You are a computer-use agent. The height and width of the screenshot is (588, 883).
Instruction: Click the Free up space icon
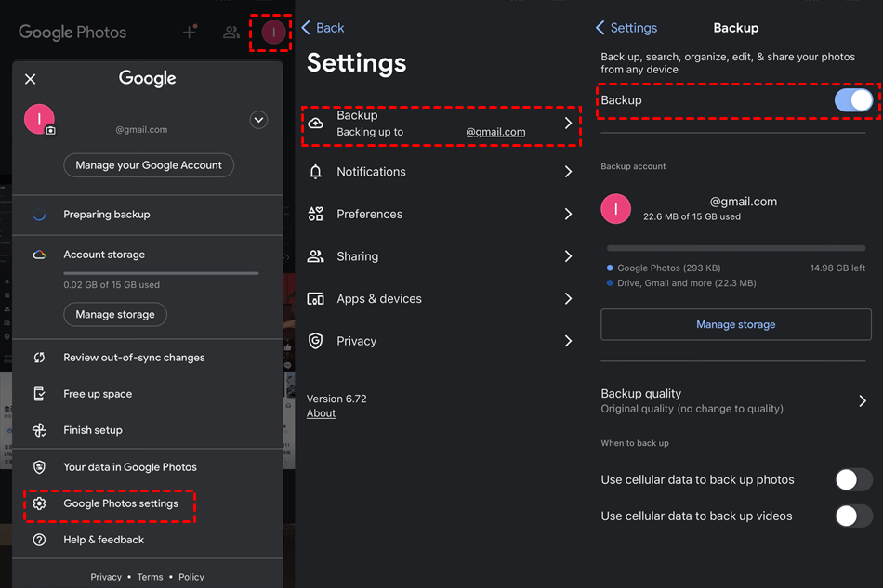39,394
